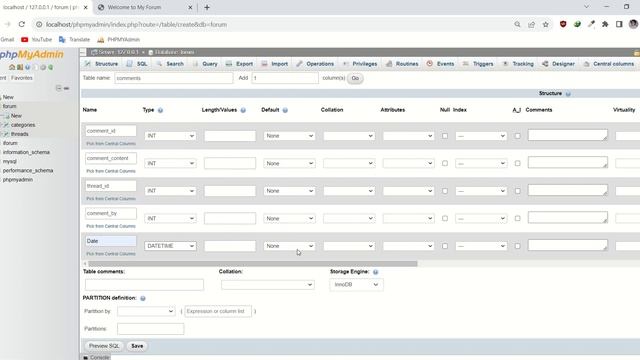The image size is (640, 360).
Task: Click the Storage Engine help icon
Action: pos(376,272)
